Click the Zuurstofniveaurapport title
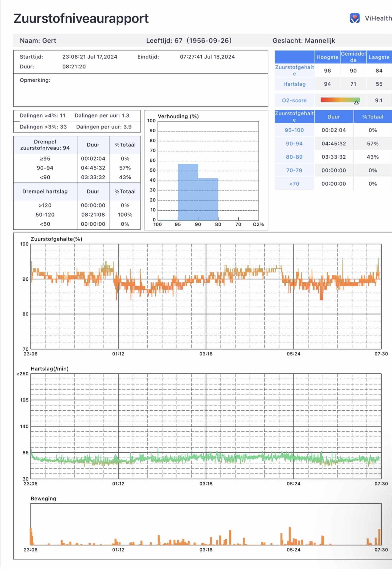Screen dimensions: 392x569 tap(81, 19)
